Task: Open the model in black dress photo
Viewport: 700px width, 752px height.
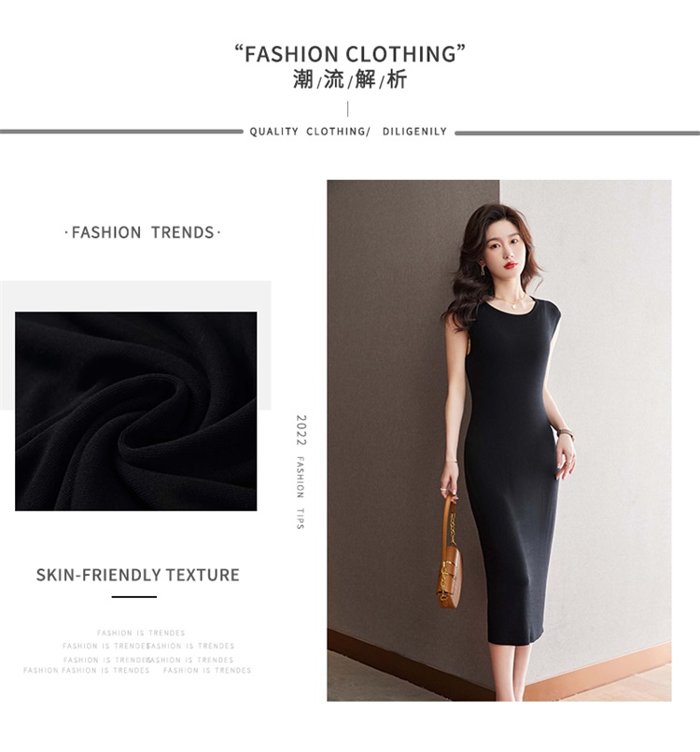Action: point(499,440)
